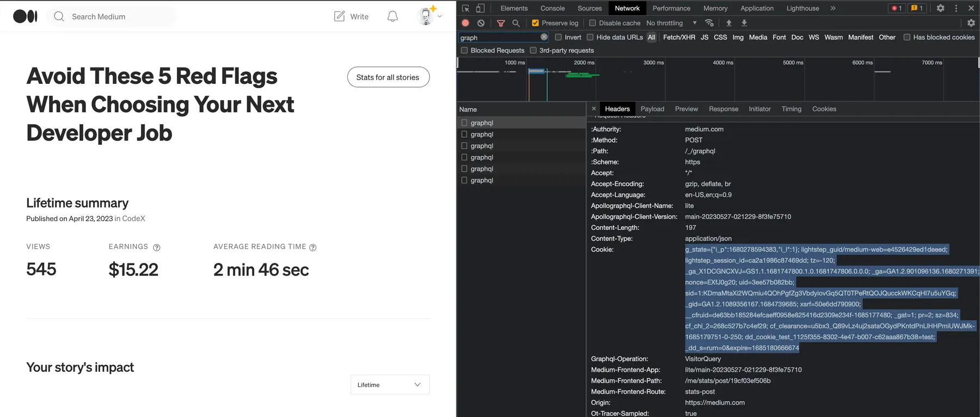This screenshot has height=417, width=980.
Task: Select the Preview tab
Action: (687, 109)
